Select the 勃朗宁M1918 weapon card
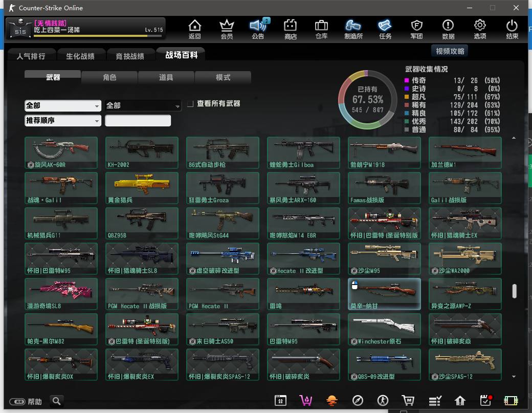The height and width of the screenshot is (413, 532). [384, 153]
